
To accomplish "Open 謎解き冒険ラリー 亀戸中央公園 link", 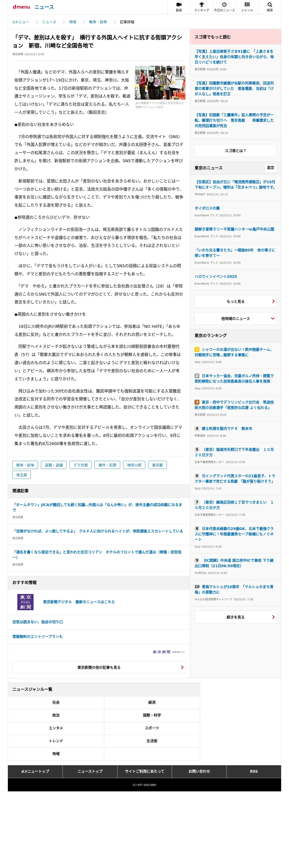I will click(x=234, y=229).
